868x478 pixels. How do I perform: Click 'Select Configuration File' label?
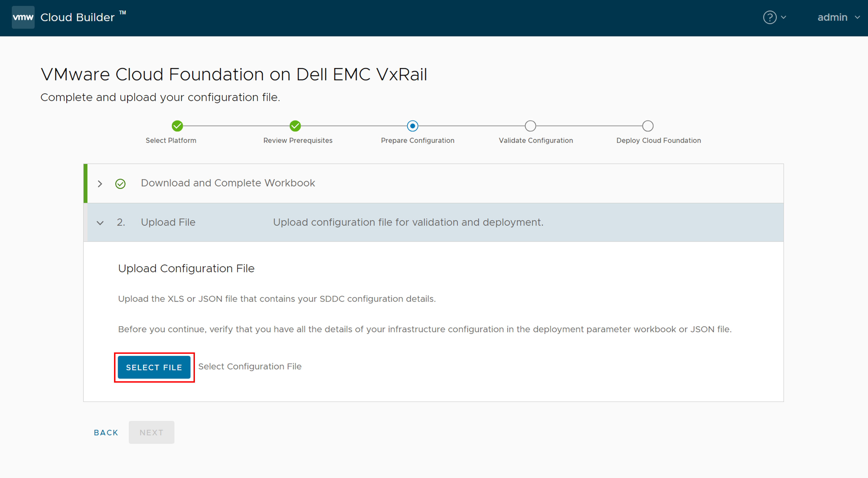[x=250, y=367]
